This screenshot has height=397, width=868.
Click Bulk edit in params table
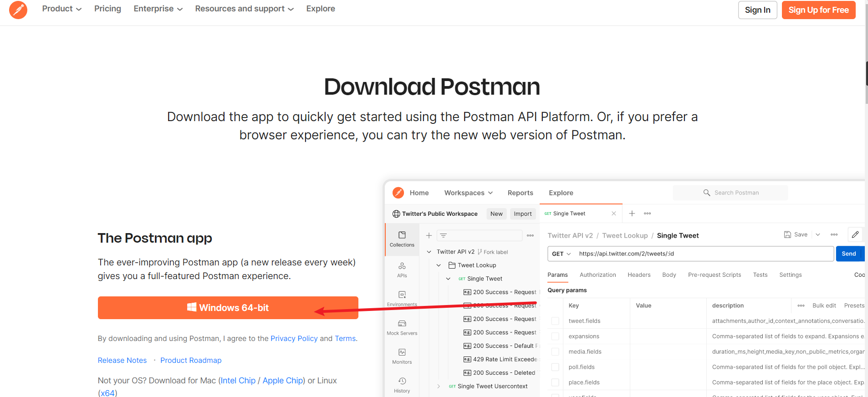[824, 305]
